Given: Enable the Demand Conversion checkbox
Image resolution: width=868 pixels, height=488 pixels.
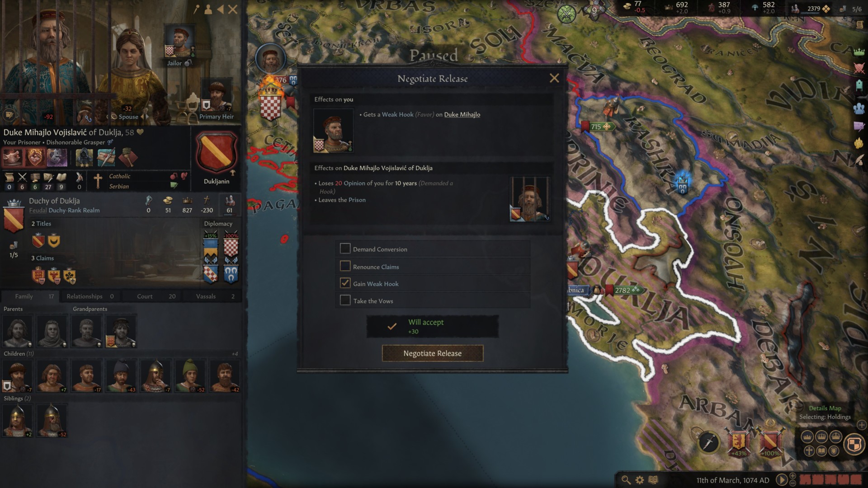Looking at the screenshot, I should pos(345,249).
